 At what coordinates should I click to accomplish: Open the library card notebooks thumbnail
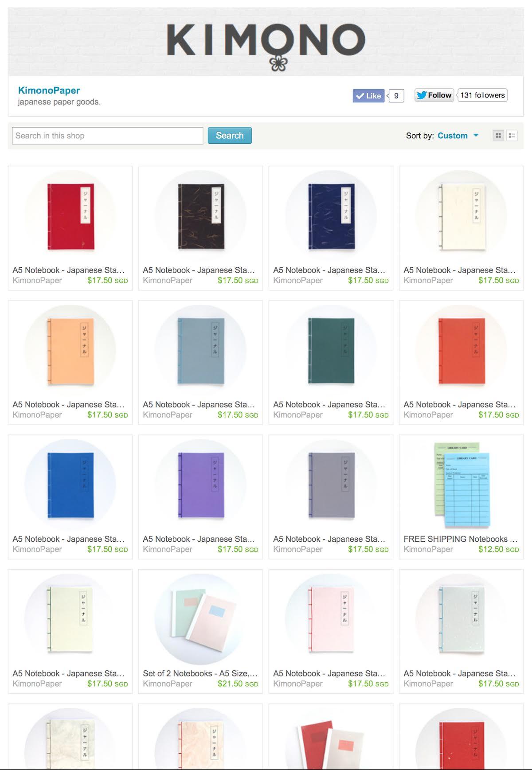462,484
